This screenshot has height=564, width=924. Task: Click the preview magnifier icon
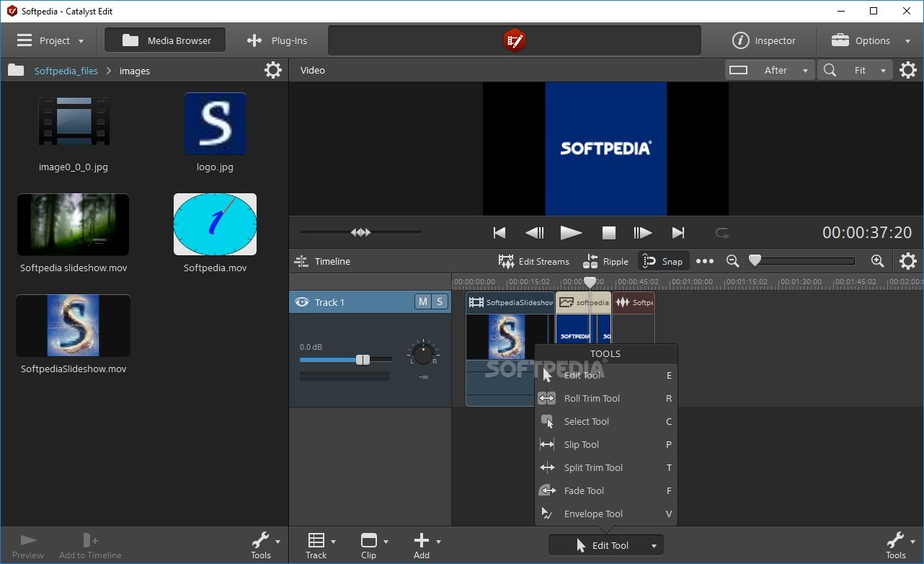pyautogui.click(x=830, y=70)
